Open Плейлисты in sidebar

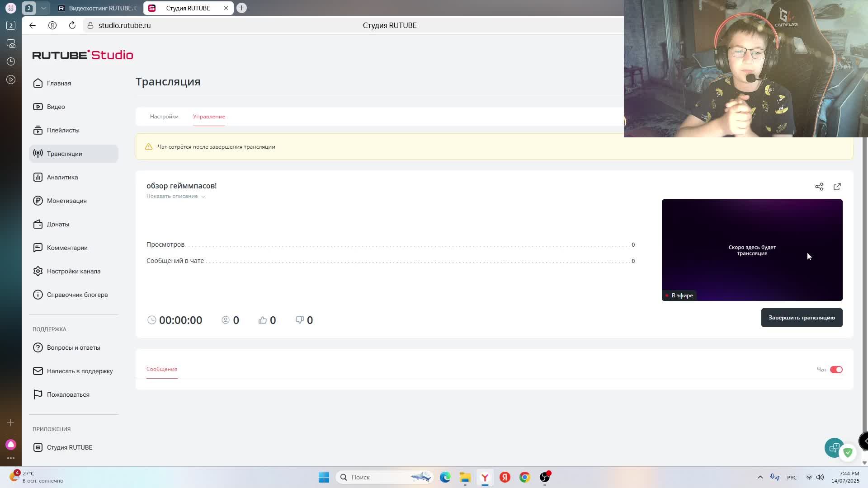[x=63, y=130]
